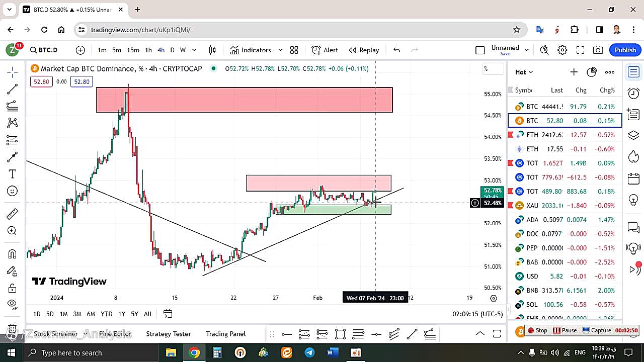Toggle the red flag on ETH 2412 row
Image resolution: width=644 pixels, height=362 pixels.
(x=511, y=135)
